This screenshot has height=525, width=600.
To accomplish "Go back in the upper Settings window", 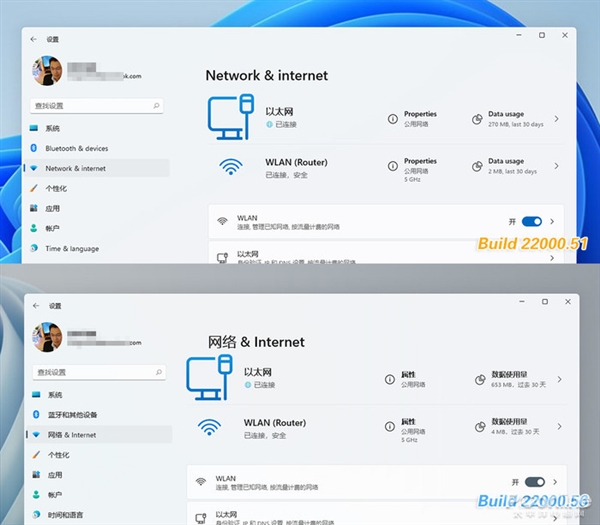I will pyautogui.click(x=34, y=39).
